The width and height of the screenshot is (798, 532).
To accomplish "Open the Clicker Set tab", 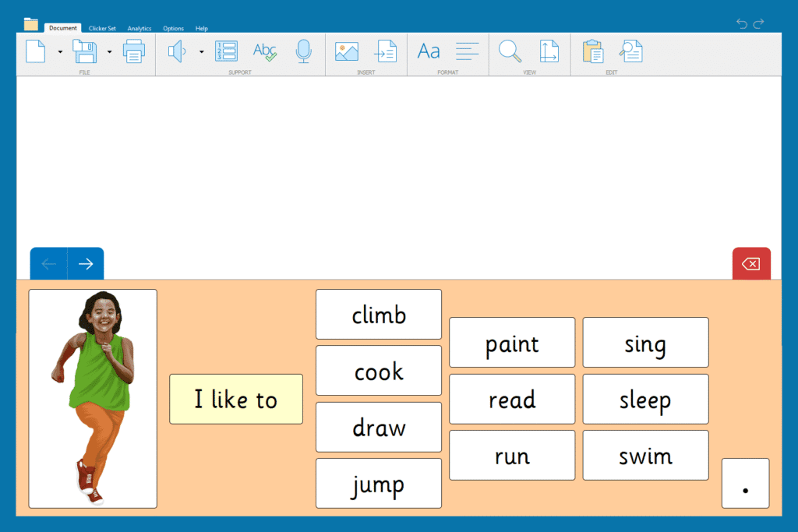I will click(102, 29).
